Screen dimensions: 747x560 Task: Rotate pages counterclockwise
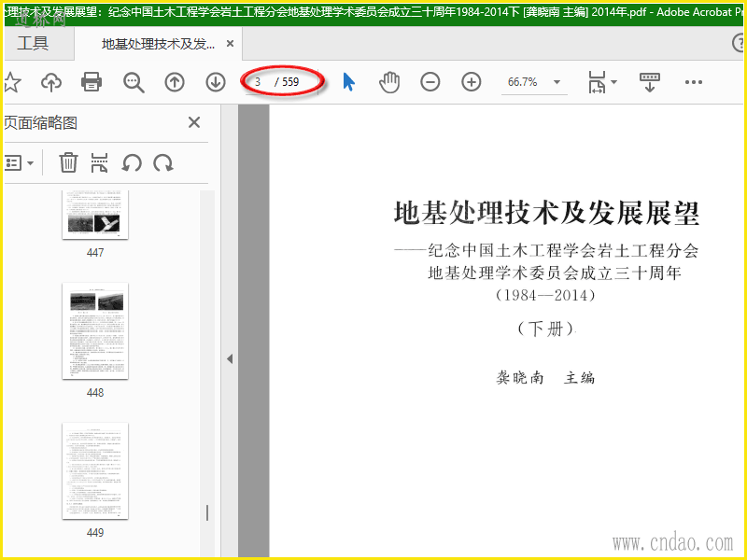pos(132,162)
